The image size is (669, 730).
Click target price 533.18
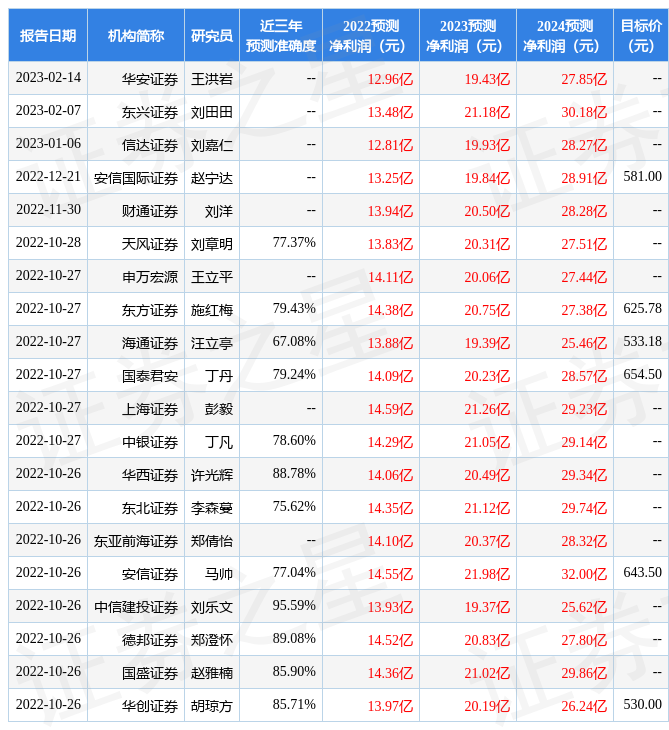coord(642,342)
